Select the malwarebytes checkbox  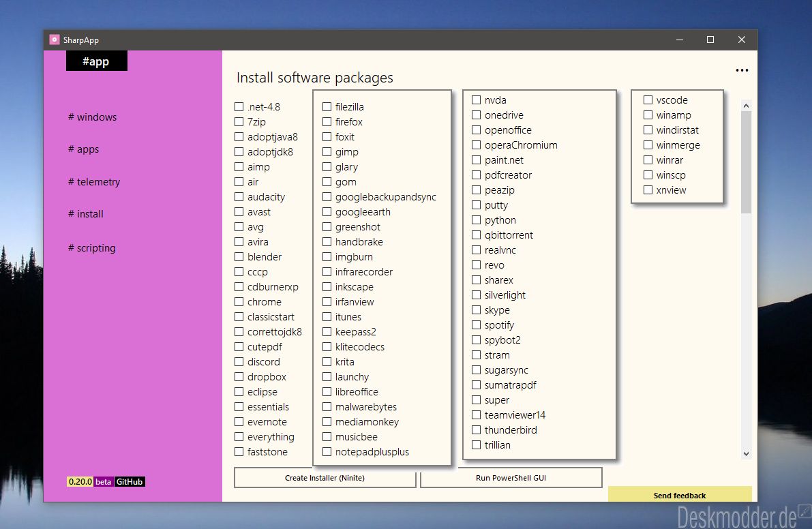pos(327,407)
